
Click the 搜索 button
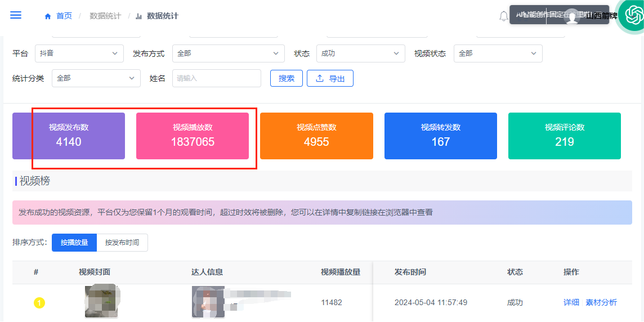click(x=287, y=78)
